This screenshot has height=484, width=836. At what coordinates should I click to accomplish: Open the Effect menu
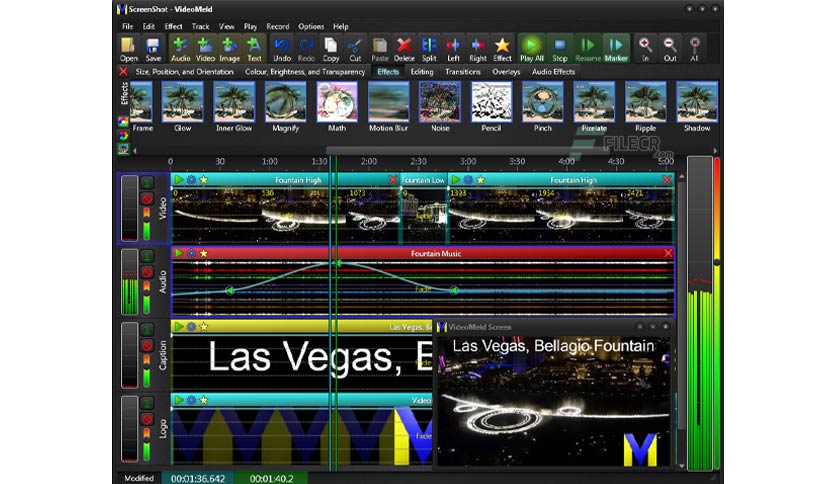[173, 26]
